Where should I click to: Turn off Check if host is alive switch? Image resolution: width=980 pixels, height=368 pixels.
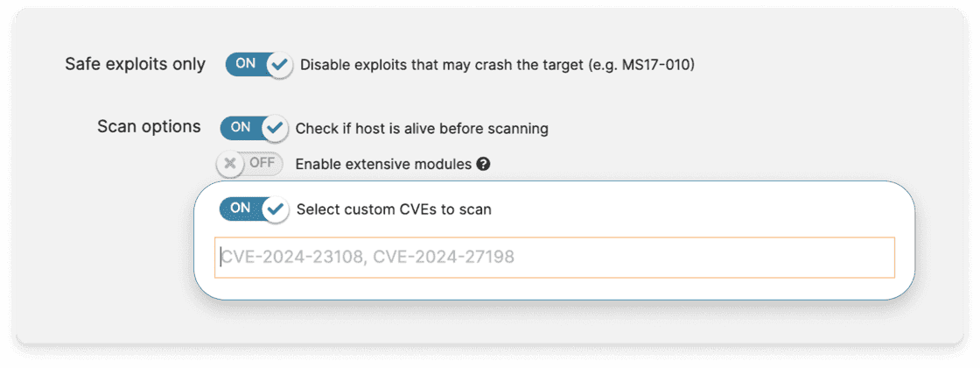click(254, 128)
